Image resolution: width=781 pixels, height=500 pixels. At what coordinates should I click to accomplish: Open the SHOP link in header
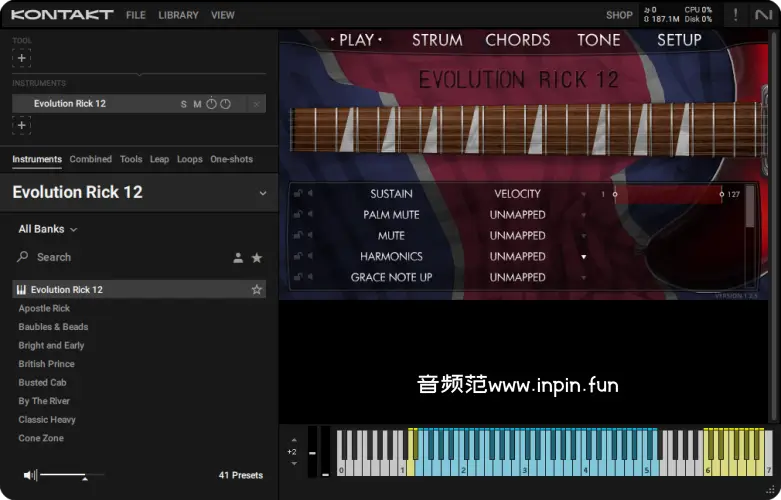tap(619, 15)
